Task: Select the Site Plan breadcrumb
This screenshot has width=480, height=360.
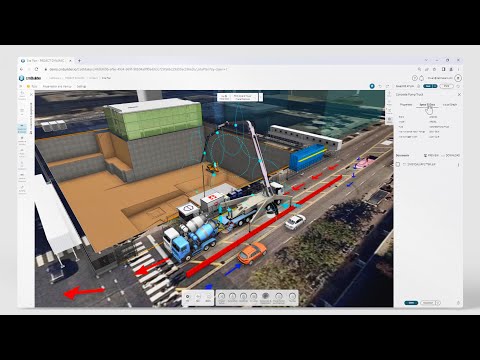Action: [x=106, y=78]
